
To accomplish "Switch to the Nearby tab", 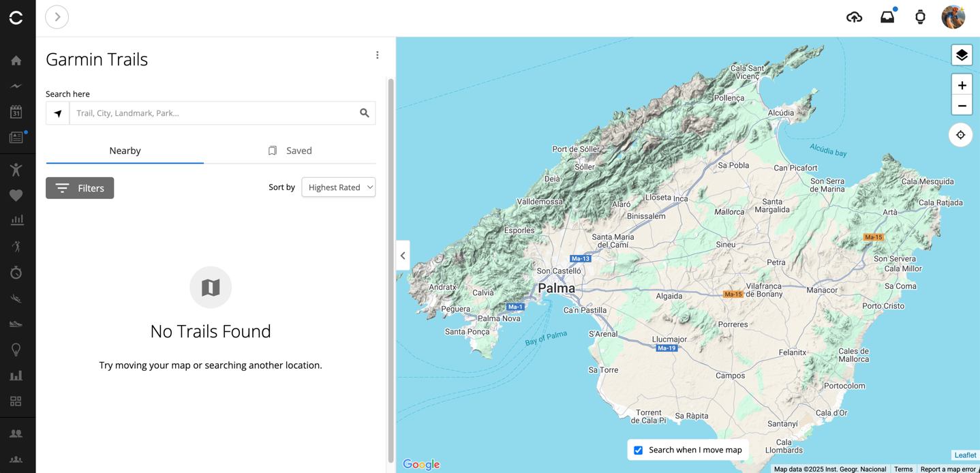I will (x=125, y=151).
